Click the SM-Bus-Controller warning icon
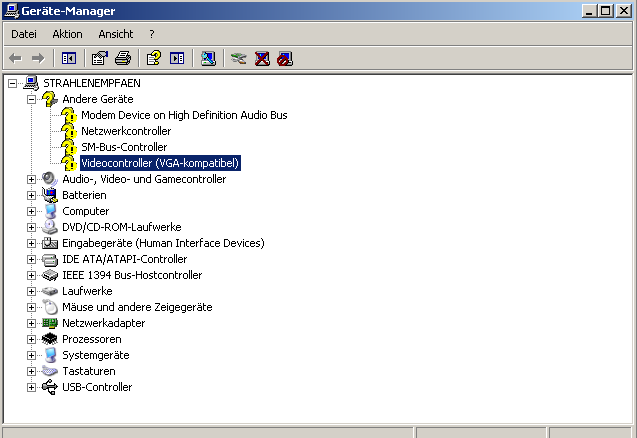The image size is (637, 438). tap(69, 147)
